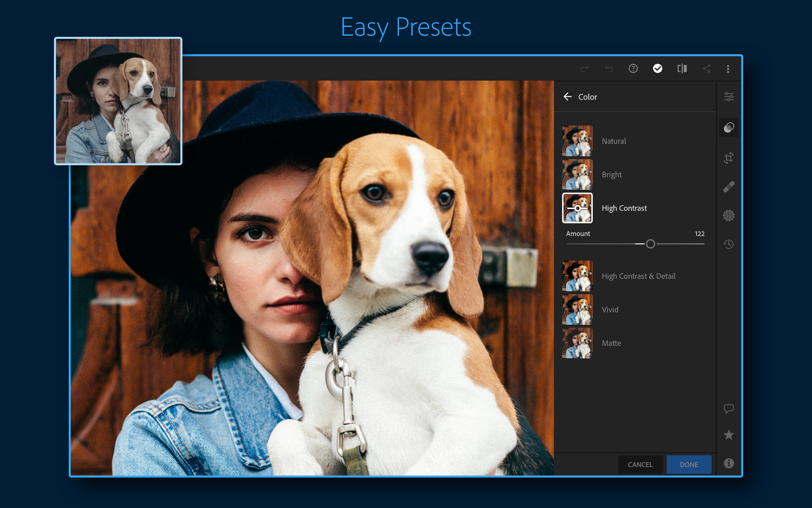Select the presets overlapping circles icon
Screen dimensions: 812x508
point(729,127)
